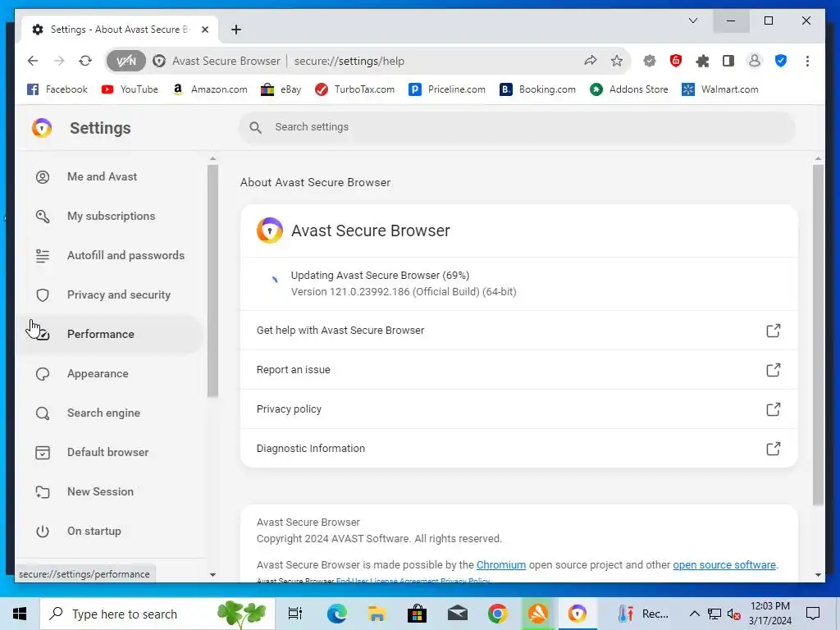Open Task View on taskbar
Screen dimensions: 840x630
(294, 614)
